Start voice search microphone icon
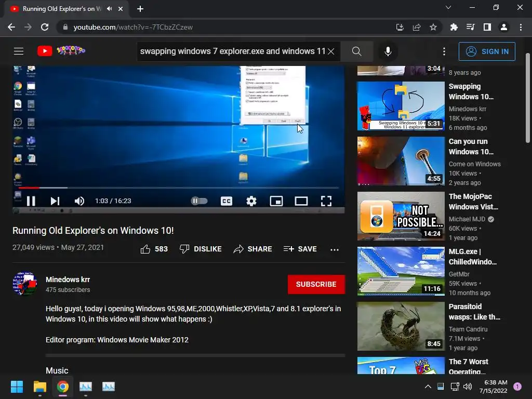The height and width of the screenshot is (399, 532). 388,51
